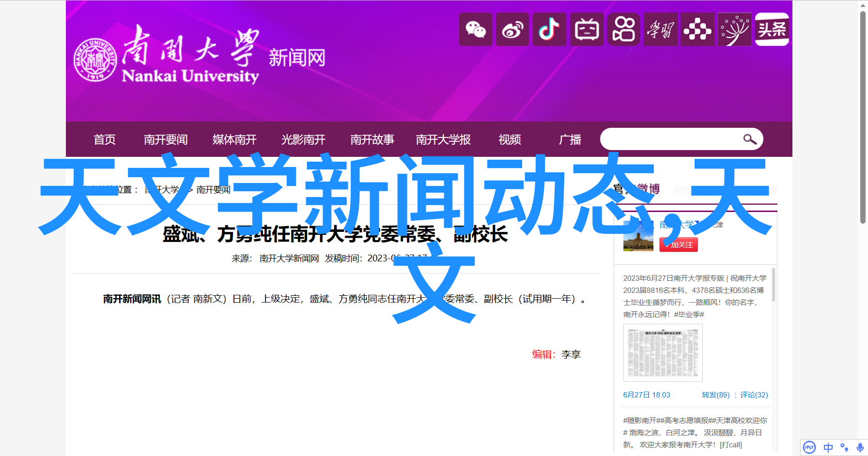This screenshot has width=868, height=456.
Task: Click the 评论(32) comment link
Action: 754,395
